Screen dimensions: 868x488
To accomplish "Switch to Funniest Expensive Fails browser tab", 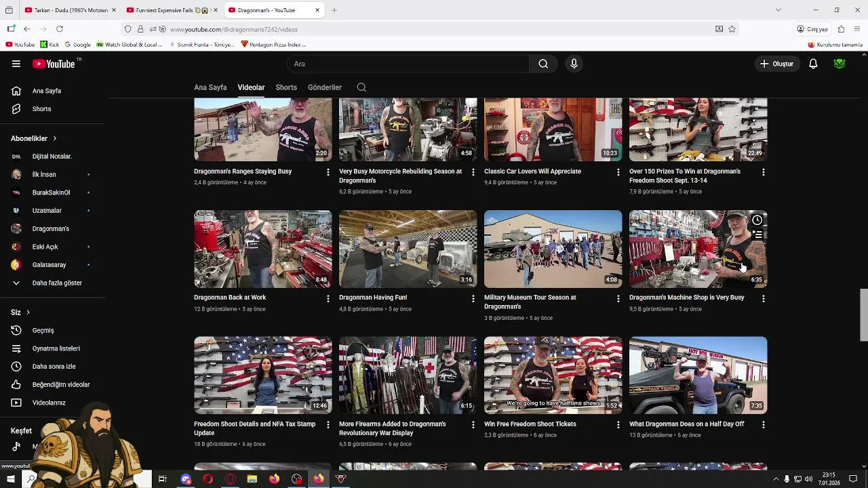I will coord(172,10).
